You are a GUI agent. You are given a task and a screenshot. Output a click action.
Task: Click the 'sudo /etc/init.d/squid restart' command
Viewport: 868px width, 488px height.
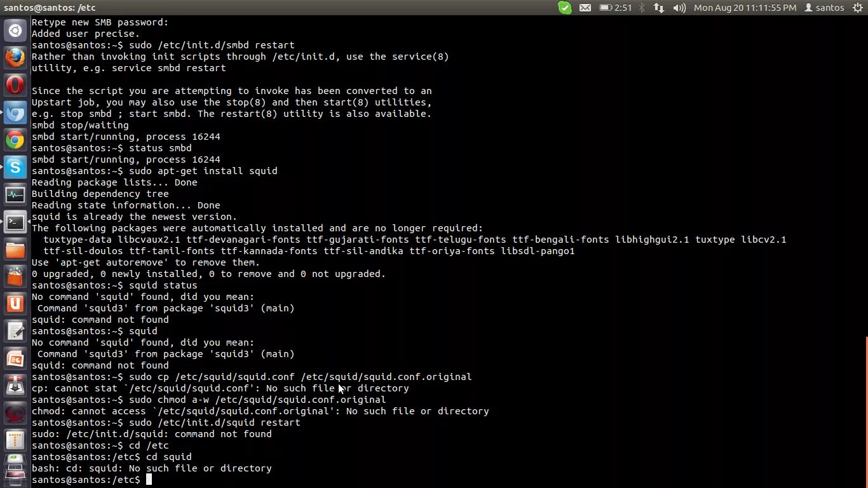coord(166,423)
